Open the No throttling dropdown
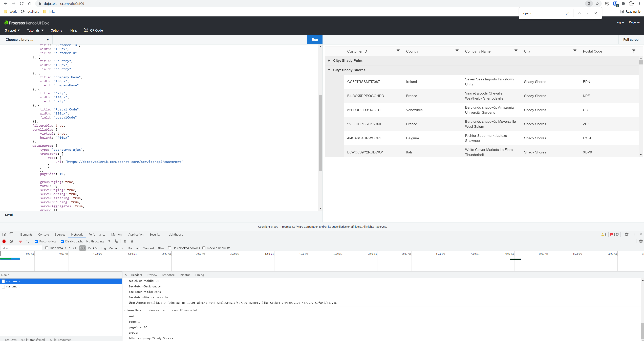The image size is (644, 341). (98, 241)
